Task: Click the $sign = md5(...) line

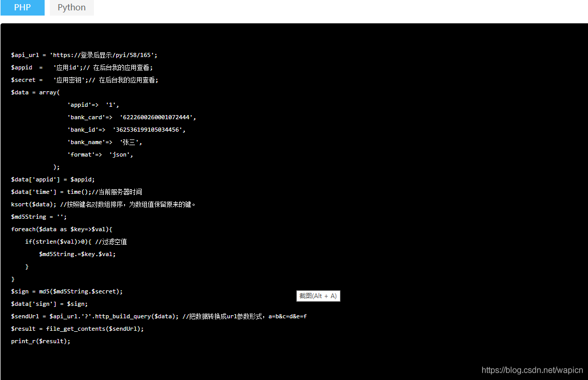Action: 67,291
